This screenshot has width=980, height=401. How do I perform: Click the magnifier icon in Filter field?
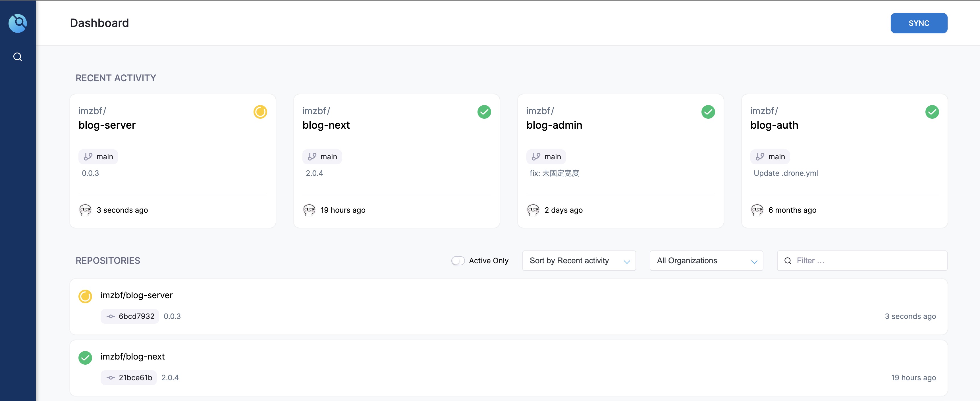tap(788, 261)
